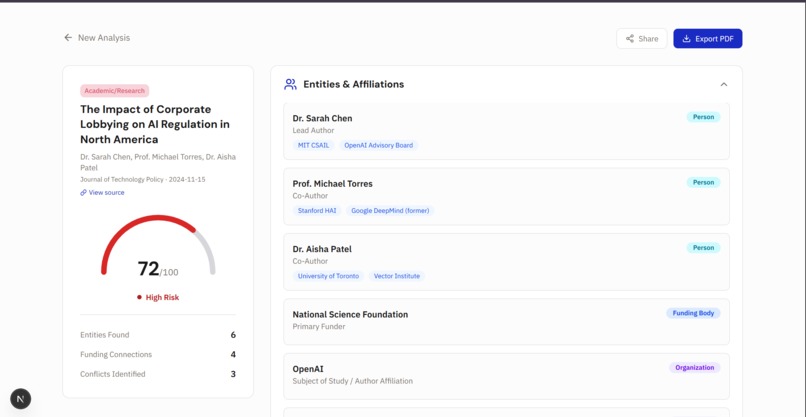
Task: Go back to New Analysis
Action: click(x=104, y=38)
